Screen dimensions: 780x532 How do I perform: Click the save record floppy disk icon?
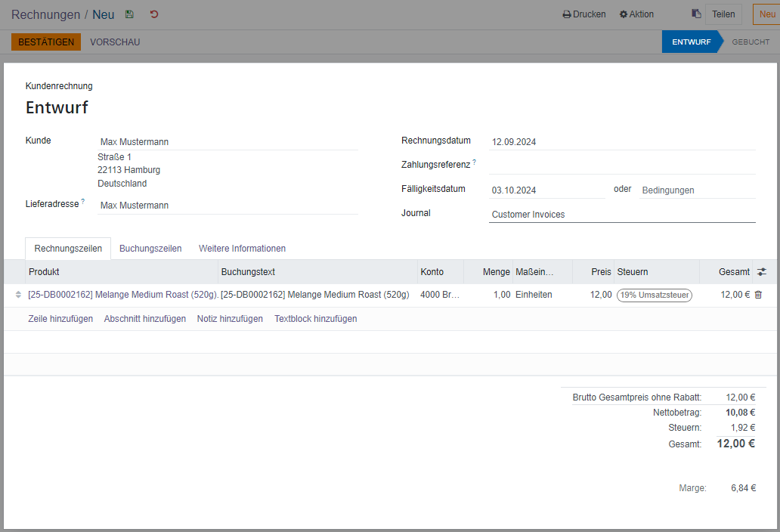tap(129, 14)
